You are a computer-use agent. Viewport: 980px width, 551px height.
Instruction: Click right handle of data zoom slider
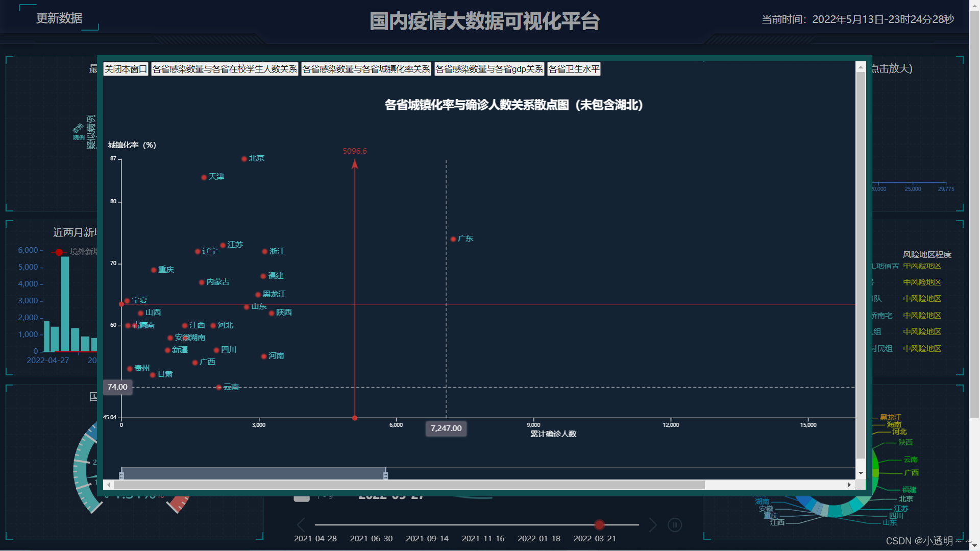click(x=385, y=475)
